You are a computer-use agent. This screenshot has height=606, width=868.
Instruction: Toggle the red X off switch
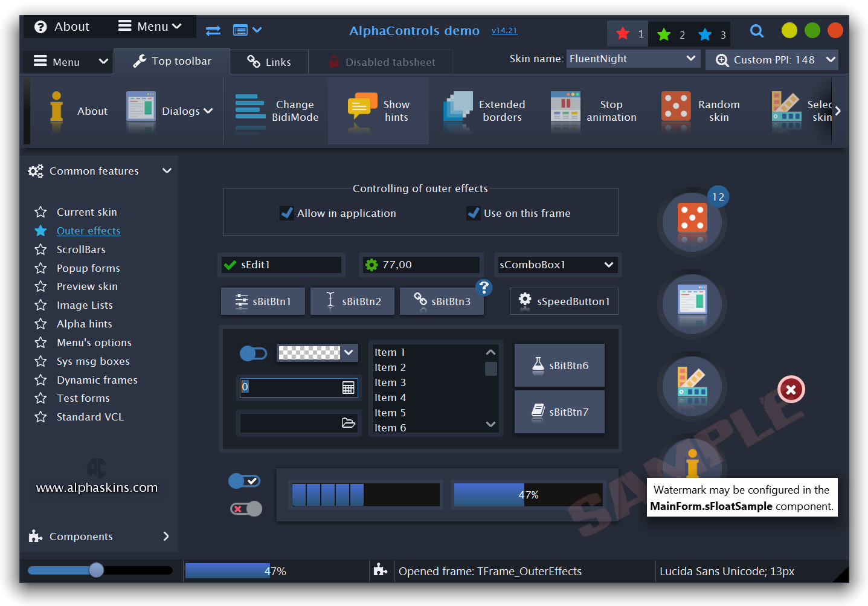[x=246, y=509]
